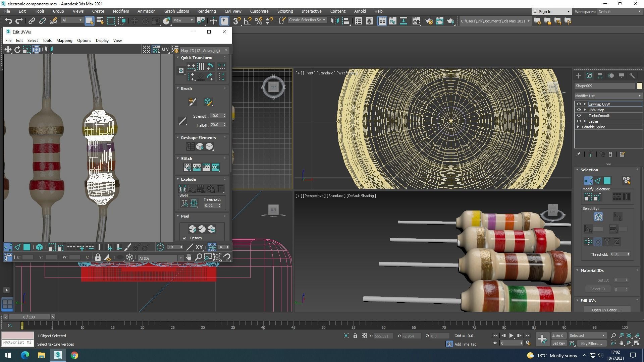
Task: Click the Rotate UV tool icon
Action: click(x=17, y=50)
